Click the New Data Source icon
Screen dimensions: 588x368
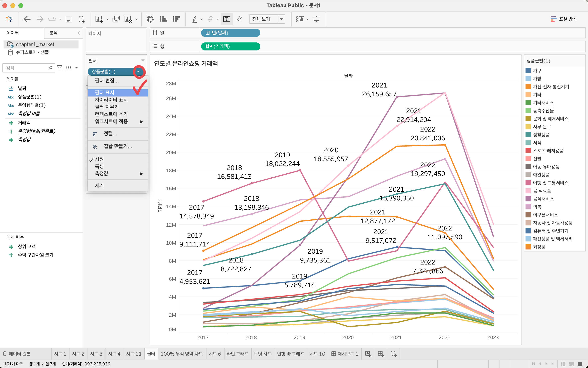(82, 19)
